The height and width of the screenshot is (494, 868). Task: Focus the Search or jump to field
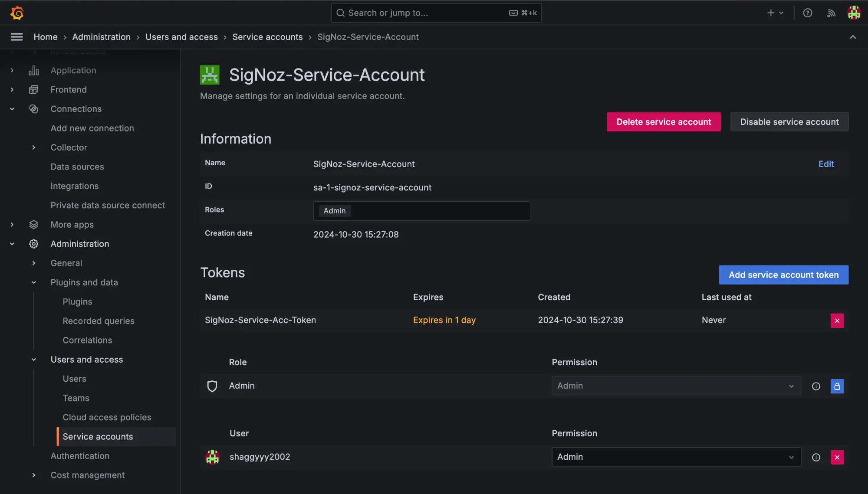coord(436,13)
